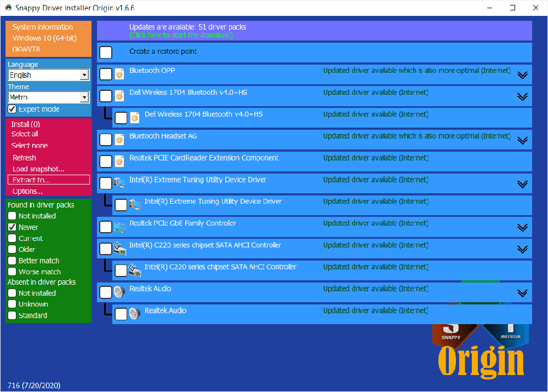Click the indented child Intel C220 SATA AHCI icon

[135, 270]
